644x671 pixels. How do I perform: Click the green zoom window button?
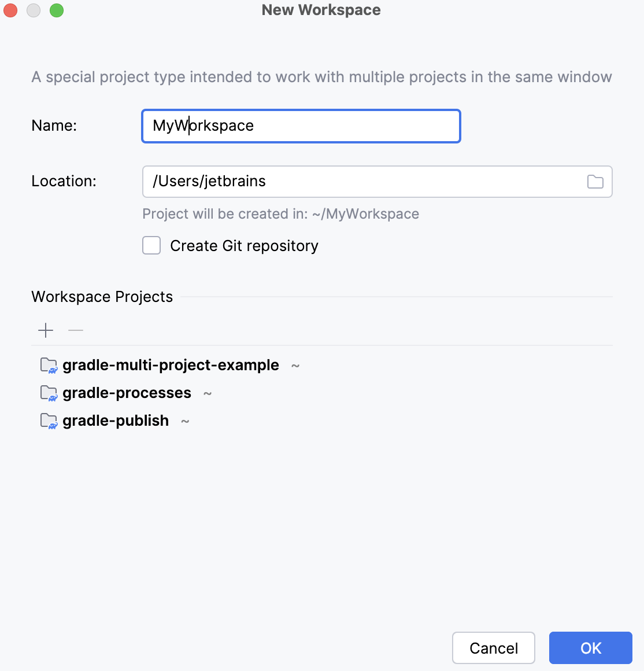(x=56, y=10)
